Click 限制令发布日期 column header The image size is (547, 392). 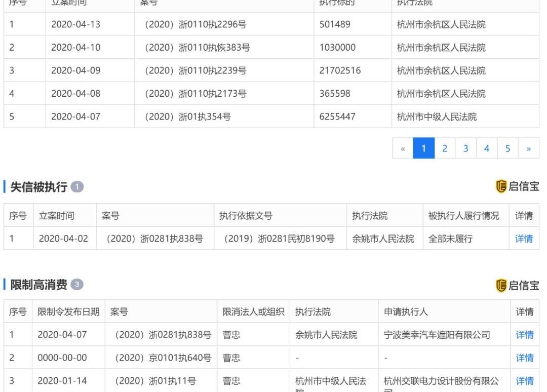coord(69,311)
